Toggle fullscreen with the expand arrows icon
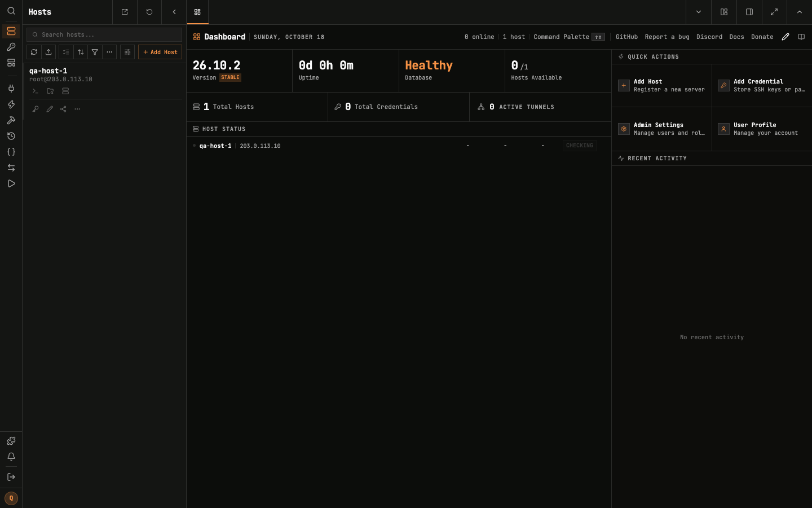812x508 pixels. (x=774, y=12)
